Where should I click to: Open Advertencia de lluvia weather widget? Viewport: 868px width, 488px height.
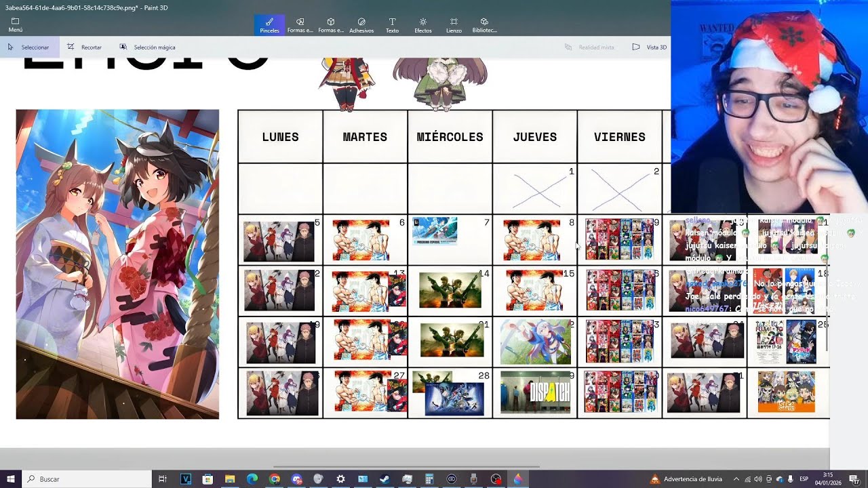coord(686,479)
